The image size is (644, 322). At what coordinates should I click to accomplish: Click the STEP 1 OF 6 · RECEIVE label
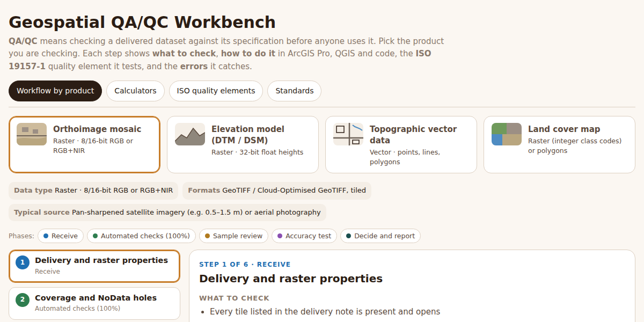click(245, 265)
